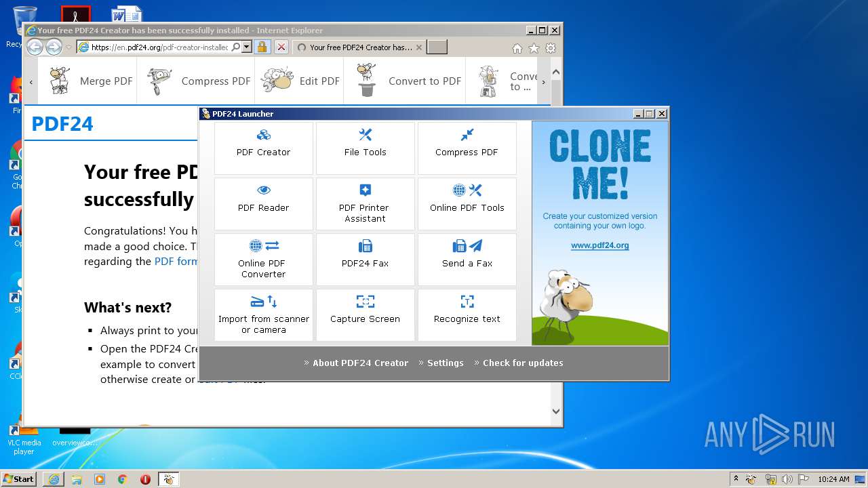The image size is (868, 488).
Task: Click address bar search magnifier icon
Action: [236, 47]
